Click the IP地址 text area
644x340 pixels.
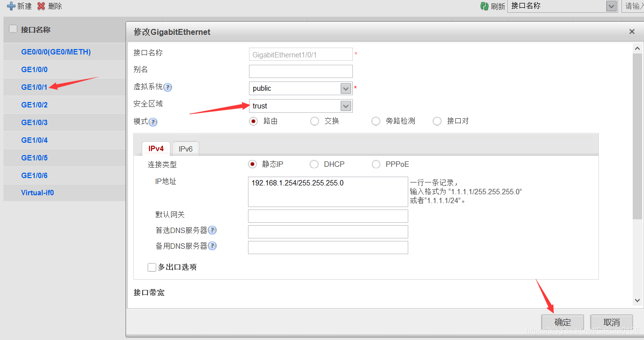328,192
